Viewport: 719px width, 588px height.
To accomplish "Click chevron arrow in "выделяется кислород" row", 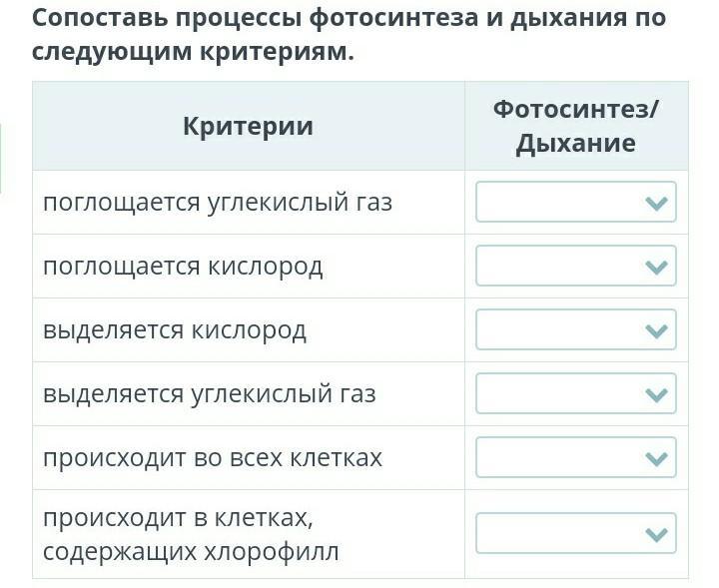I will click(656, 330).
